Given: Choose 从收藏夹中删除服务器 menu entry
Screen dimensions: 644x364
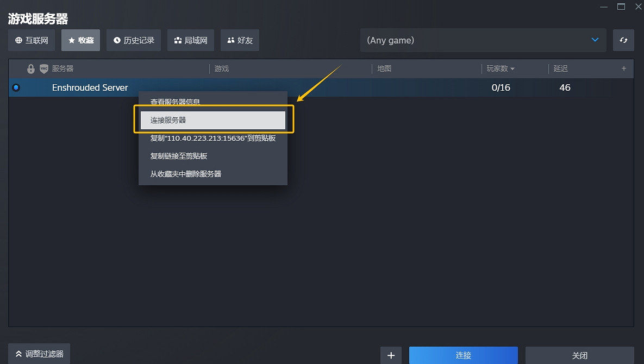Looking at the screenshot, I should pos(186,174).
